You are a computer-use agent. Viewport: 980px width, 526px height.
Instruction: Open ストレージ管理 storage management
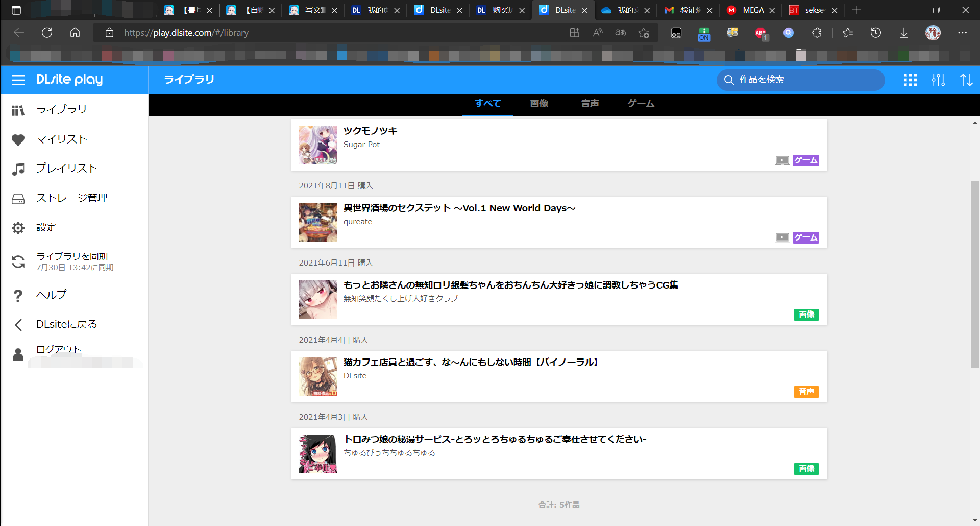pos(71,198)
